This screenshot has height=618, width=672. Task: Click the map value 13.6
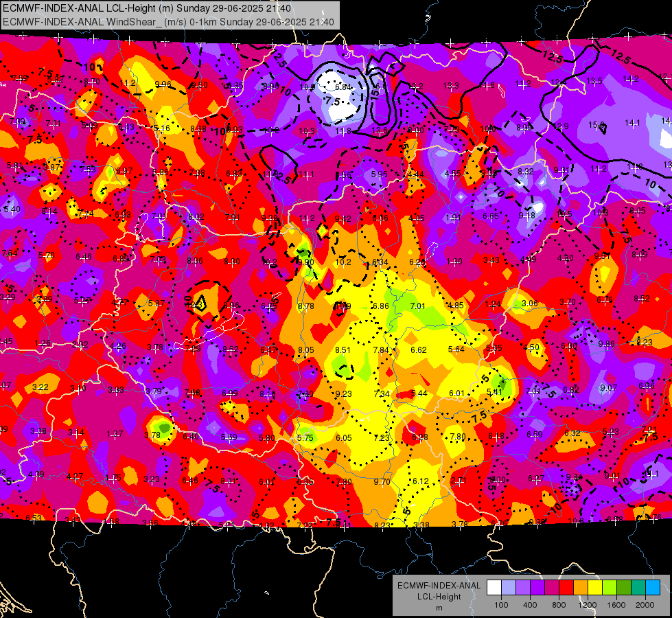coord(380,130)
